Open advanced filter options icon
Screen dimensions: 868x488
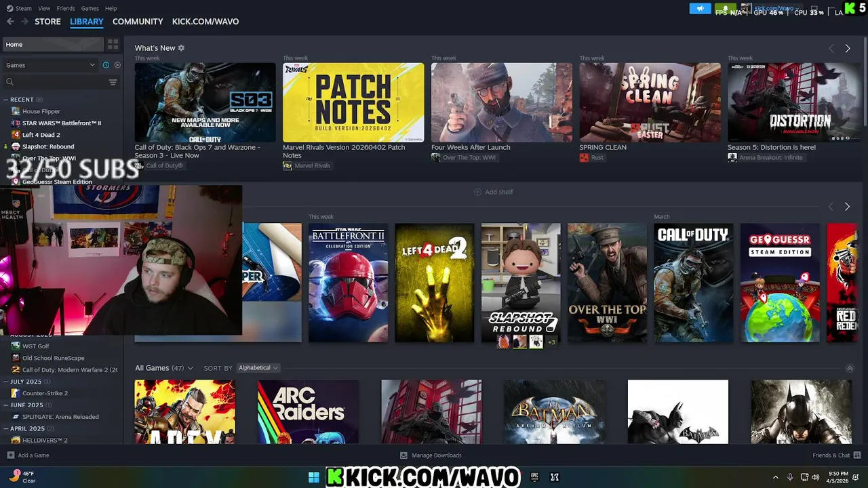(113, 82)
